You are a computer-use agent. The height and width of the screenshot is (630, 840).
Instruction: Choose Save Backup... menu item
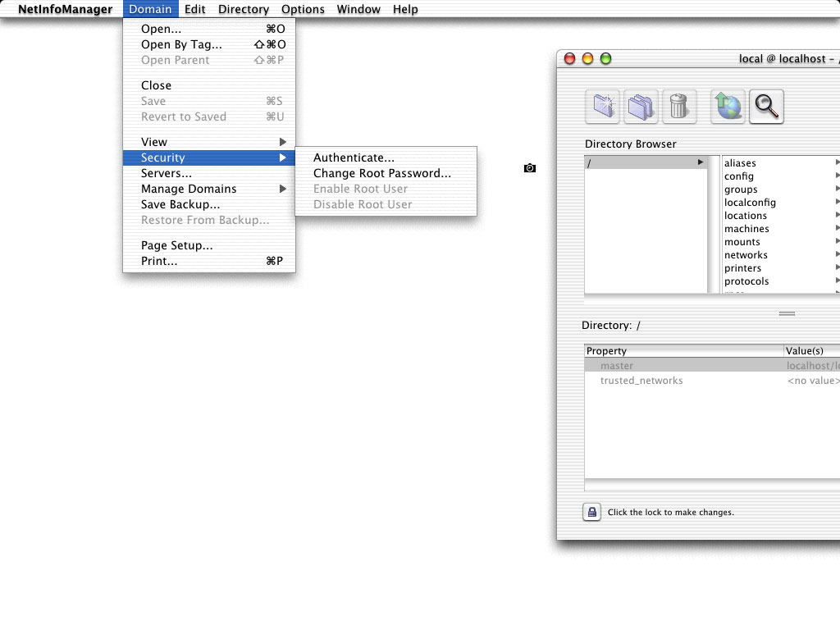pos(209,204)
